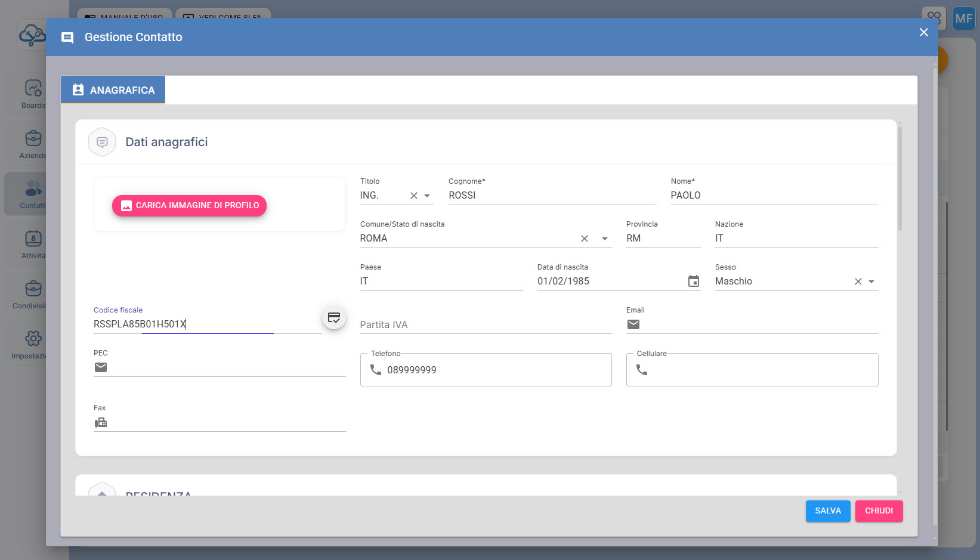Screen dimensions: 980x560
Task: Click the Fax machine icon
Action: (101, 423)
